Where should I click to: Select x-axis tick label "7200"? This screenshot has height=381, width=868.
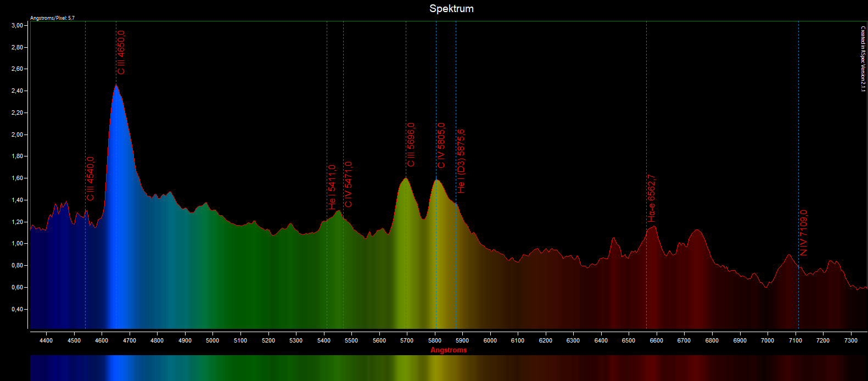point(823,340)
